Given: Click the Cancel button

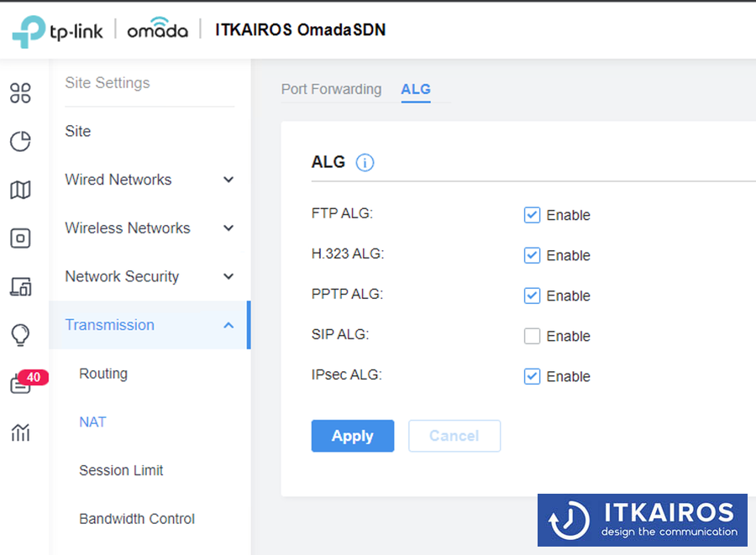Looking at the screenshot, I should (454, 436).
